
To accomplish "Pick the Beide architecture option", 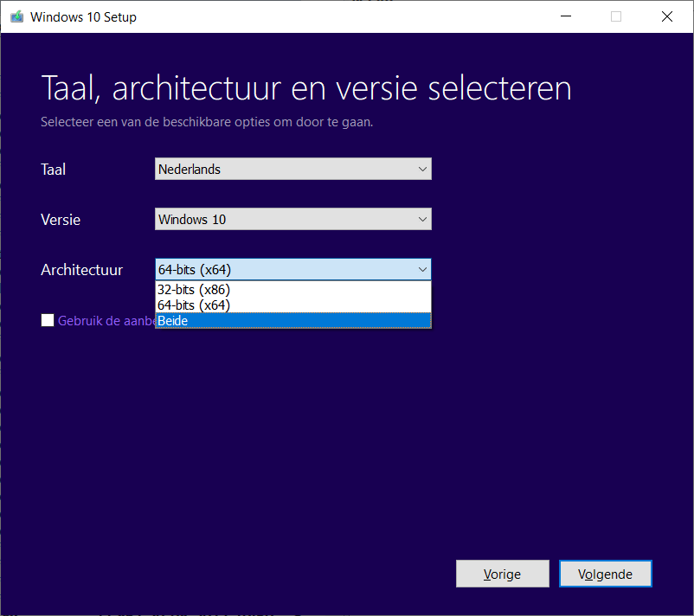I will click(x=293, y=320).
